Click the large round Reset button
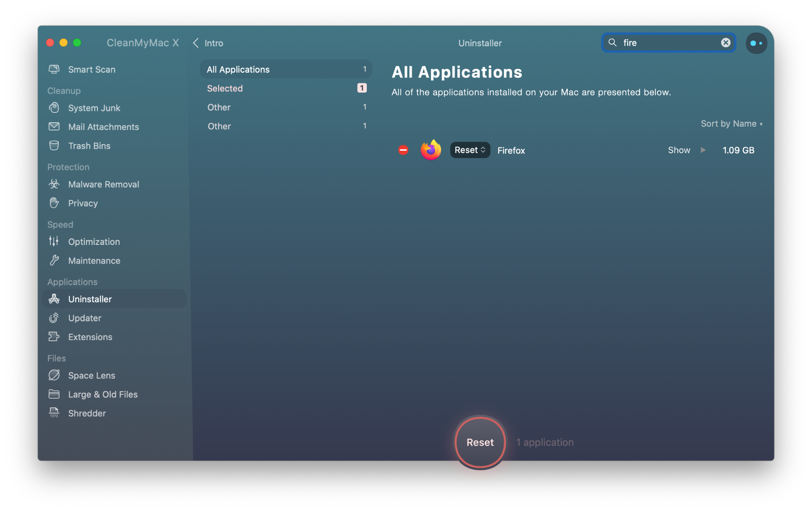 pyautogui.click(x=480, y=442)
